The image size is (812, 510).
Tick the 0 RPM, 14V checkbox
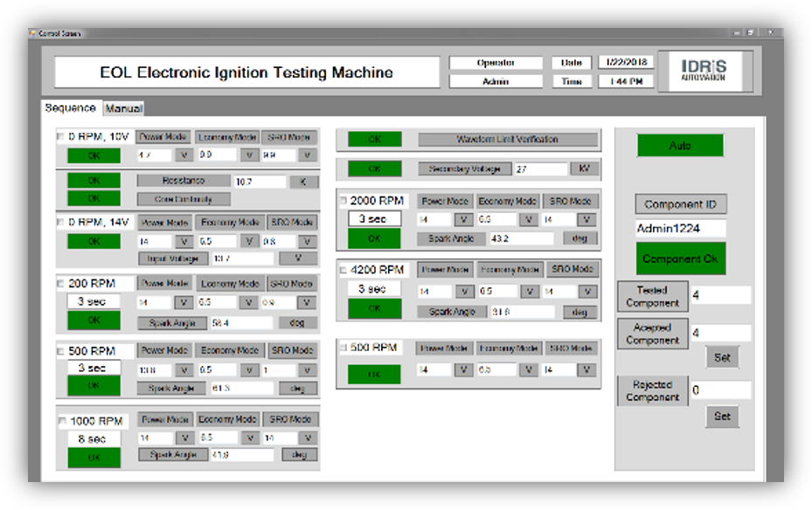[x=60, y=222]
